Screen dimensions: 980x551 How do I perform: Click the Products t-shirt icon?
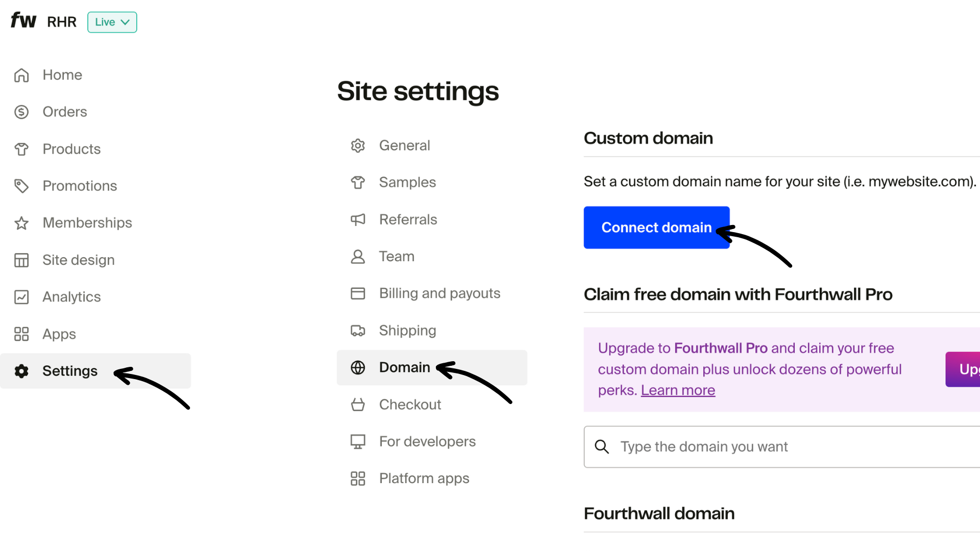22,149
